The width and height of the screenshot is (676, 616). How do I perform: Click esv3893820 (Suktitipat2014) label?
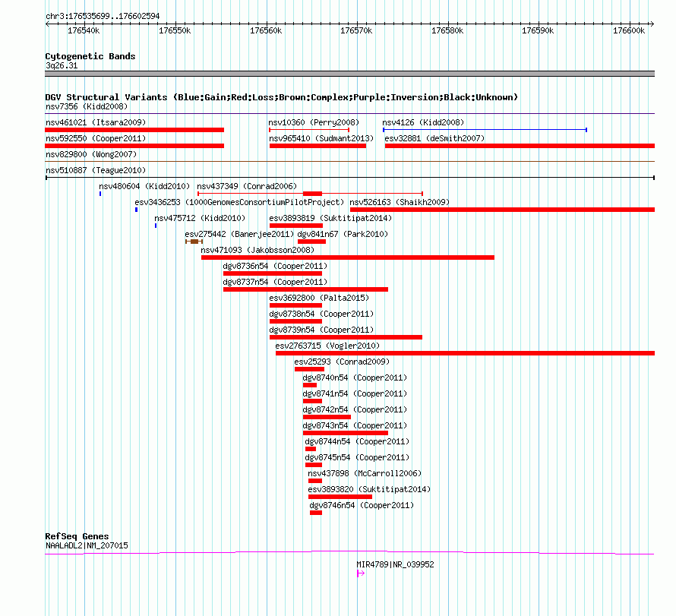click(x=369, y=489)
